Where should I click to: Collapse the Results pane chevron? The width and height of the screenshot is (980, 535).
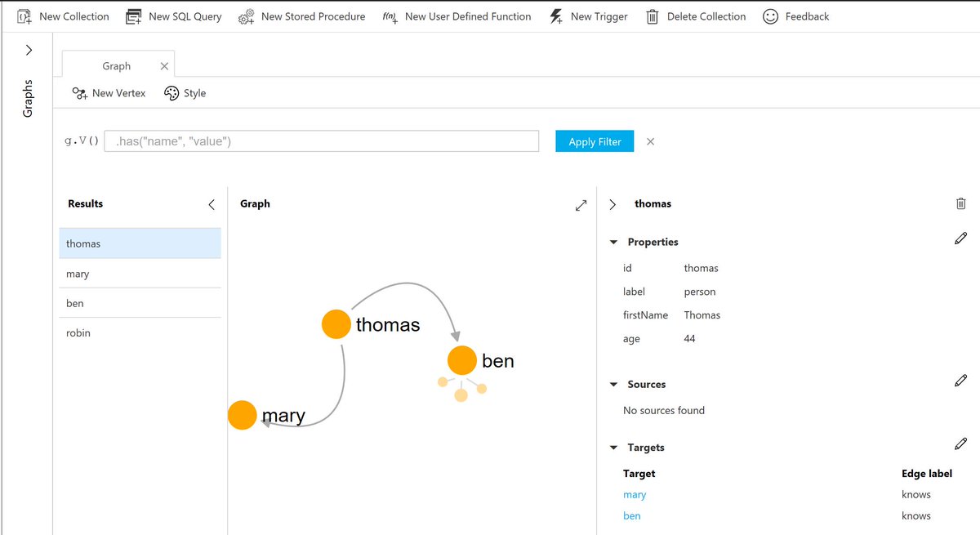(x=212, y=204)
